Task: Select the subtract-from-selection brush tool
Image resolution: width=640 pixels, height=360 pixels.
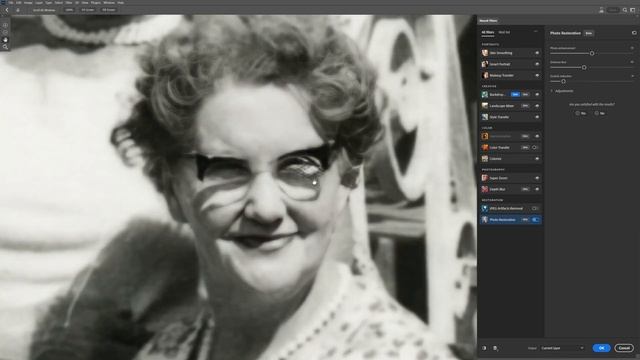Action: pyautogui.click(x=5, y=32)
